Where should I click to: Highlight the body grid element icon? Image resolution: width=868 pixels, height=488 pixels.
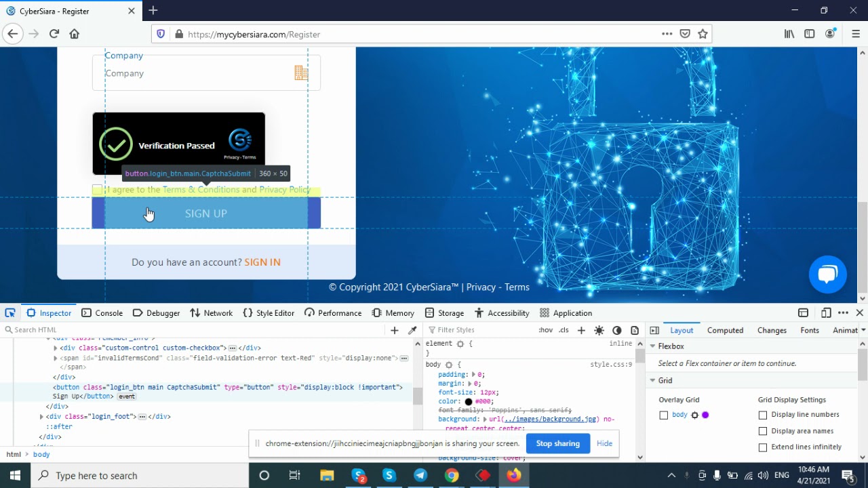tap(694, 415)
